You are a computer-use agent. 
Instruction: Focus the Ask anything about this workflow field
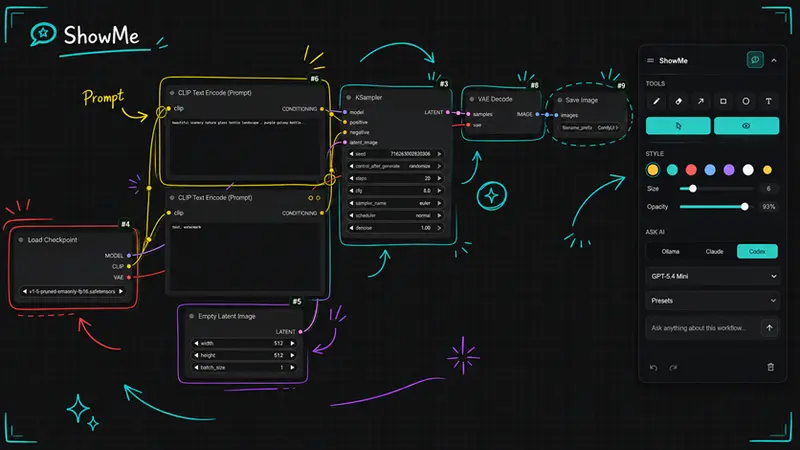[703, 328]
